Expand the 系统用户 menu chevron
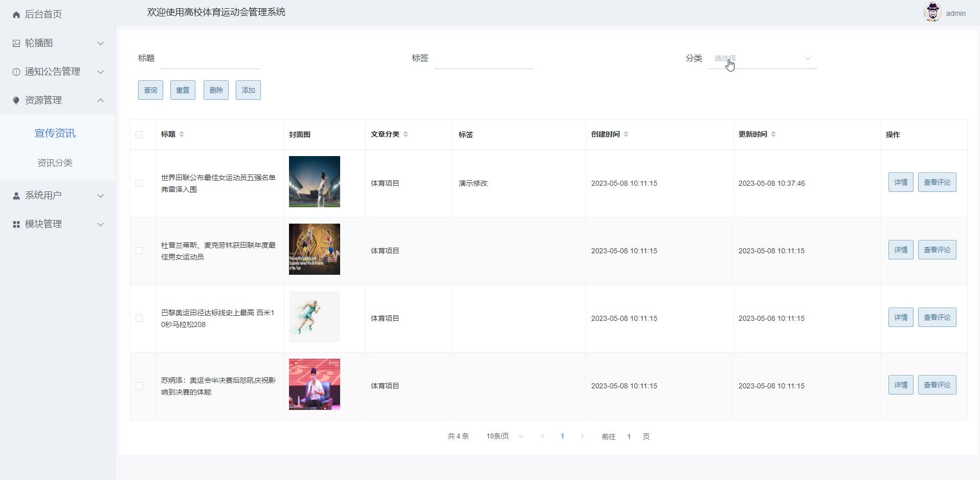The height and width of the screenshot is (480, 980). tap(101, 196)
